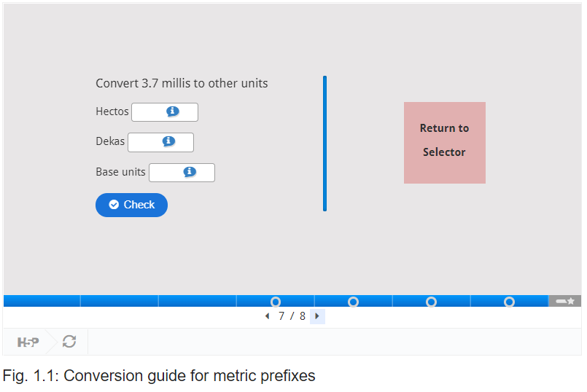Viewport: 587px width, 392px height.
Task: Select the seventh slide's circle marker
Action: click(x=509, y=302)
